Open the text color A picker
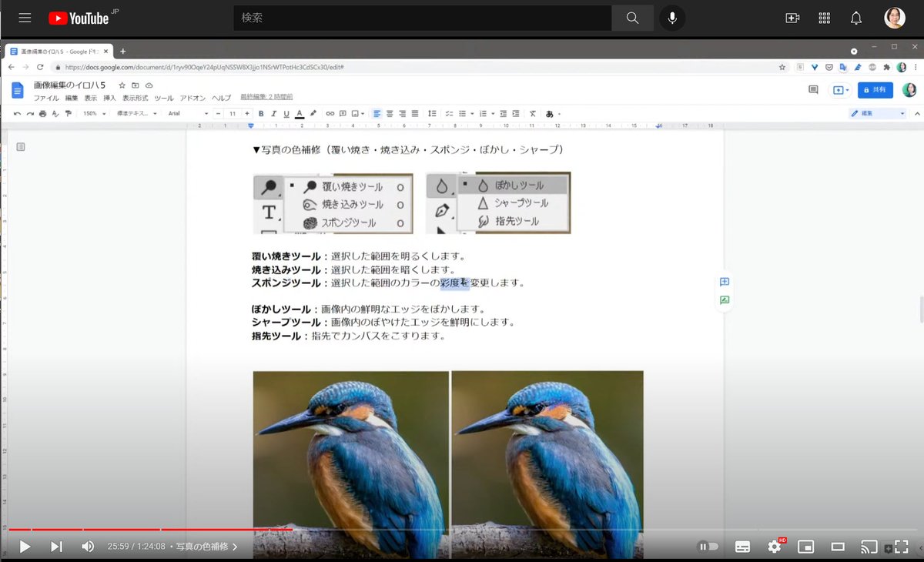This screenshot has height=562, width=924. [300, 113]
